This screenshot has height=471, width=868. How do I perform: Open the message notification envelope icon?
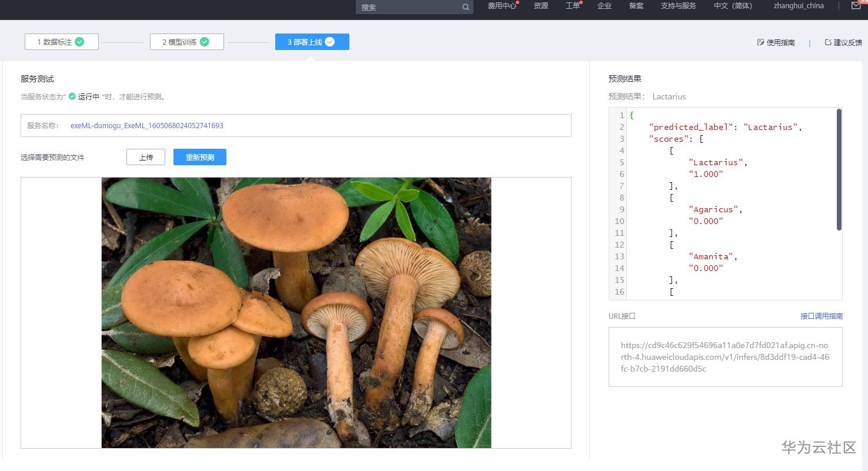click(x=856, y=6)
